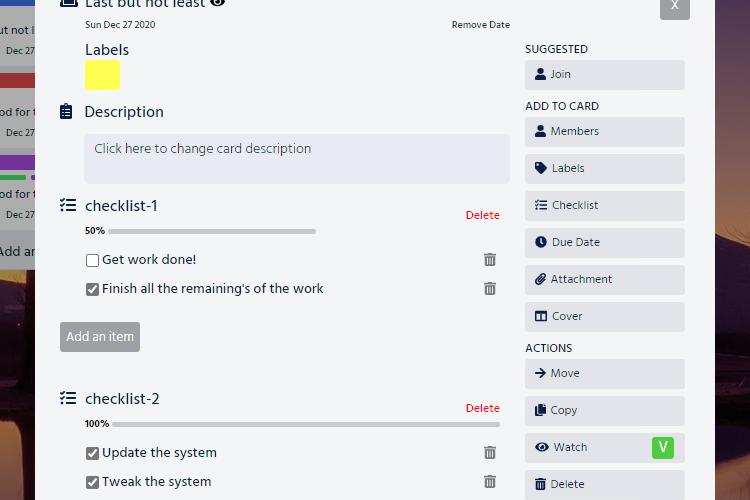The width and height of the screenshot is (750, 500).
Task: Click the checklist-2 list icon
Action: click(68, 398)
